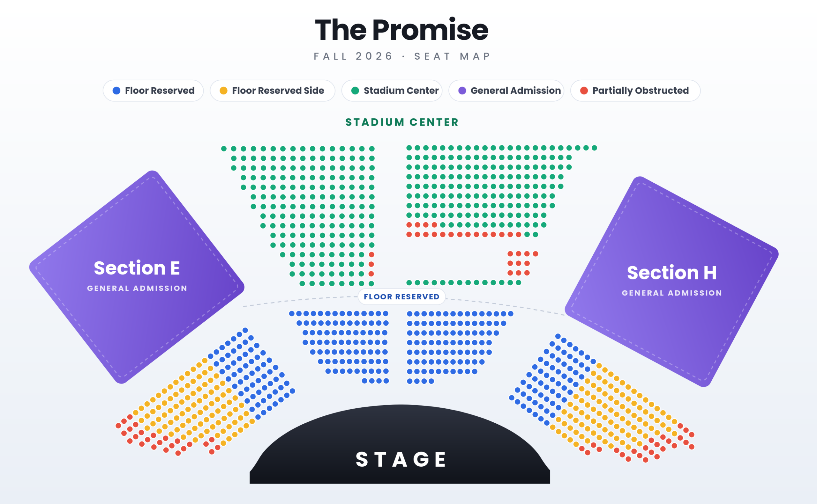Choose the Section H general admission area
Image resolution: width=817 pixels, height=504 pixels.
click(671, 282)
